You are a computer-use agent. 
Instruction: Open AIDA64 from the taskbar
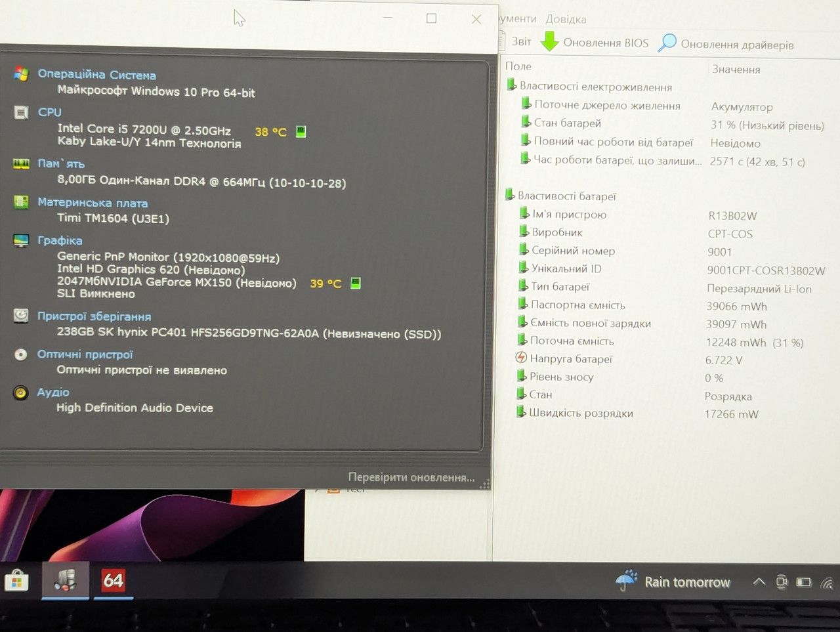point(113,580)
